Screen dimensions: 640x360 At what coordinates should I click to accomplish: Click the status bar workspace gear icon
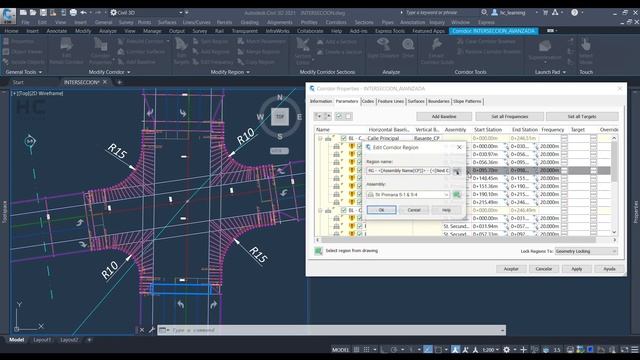click(x=507, y=350)
